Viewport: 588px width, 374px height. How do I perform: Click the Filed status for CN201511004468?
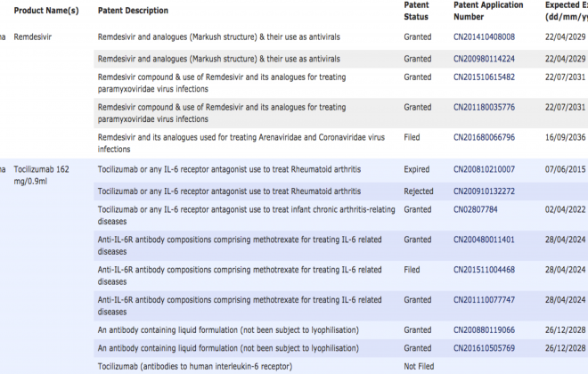point(412,270)
